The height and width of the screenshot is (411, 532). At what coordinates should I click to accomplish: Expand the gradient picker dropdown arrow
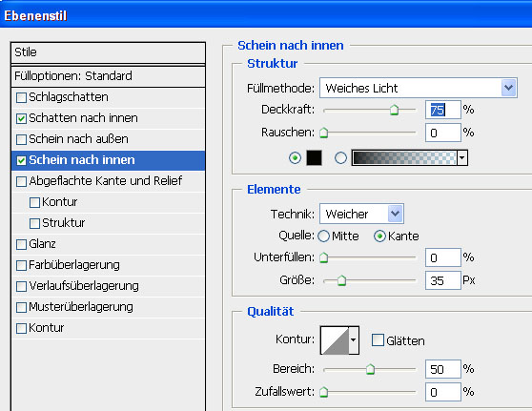tap(462, 158)
